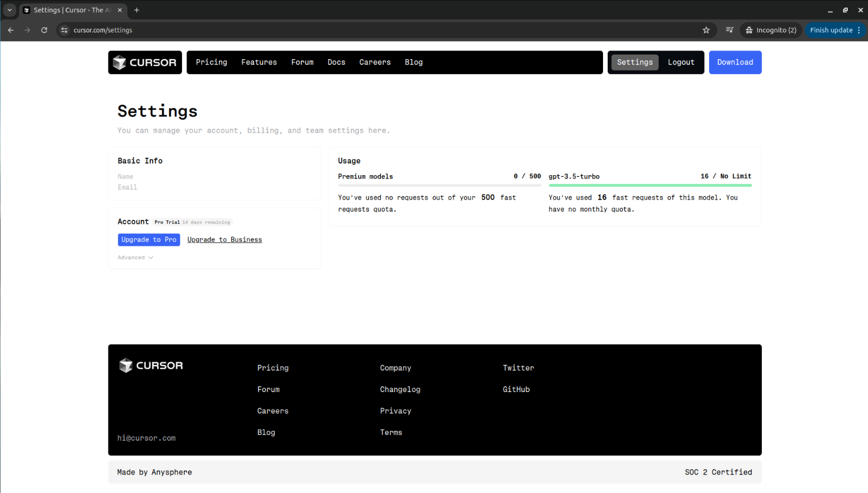Screen dimensions: 868x493
Task: Click the Incognito (2) indicator
Action: (771, 30)
